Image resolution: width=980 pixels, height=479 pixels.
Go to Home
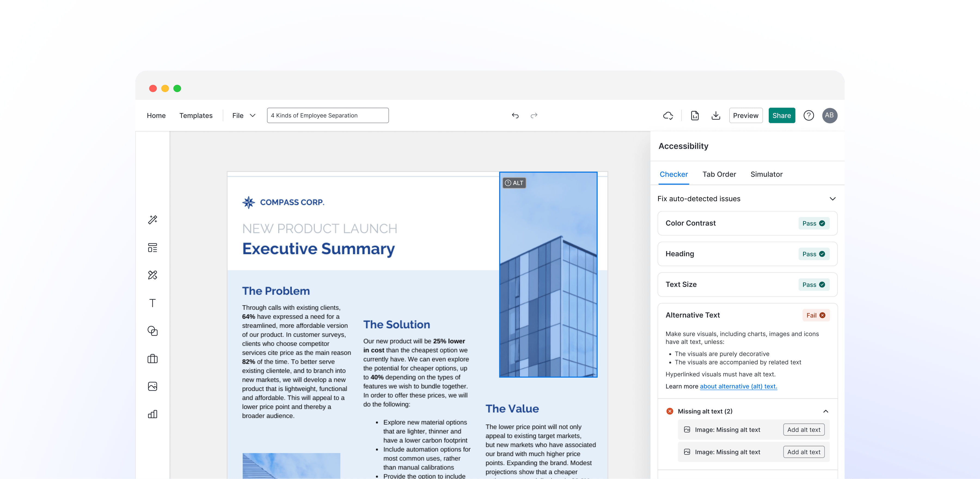[x=156, y=115]
